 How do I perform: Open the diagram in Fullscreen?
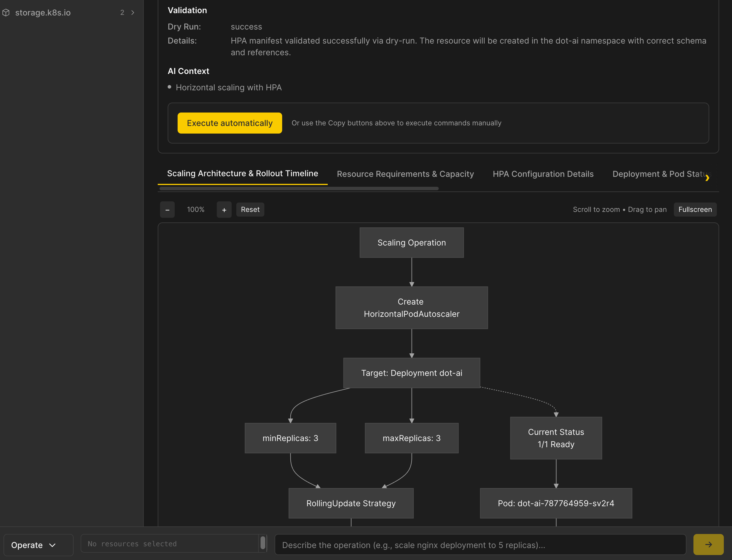pyautogui.click(x=695, y=210)
